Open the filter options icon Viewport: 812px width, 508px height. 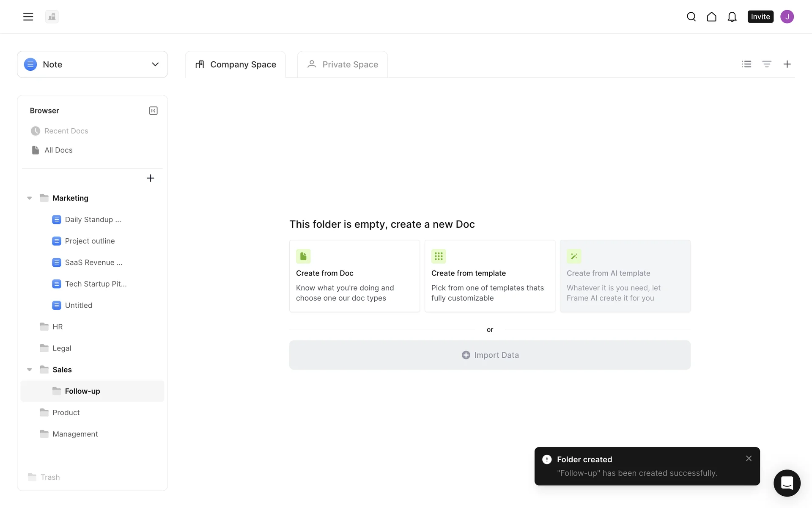pyautogui.click(x=767, y=64)
